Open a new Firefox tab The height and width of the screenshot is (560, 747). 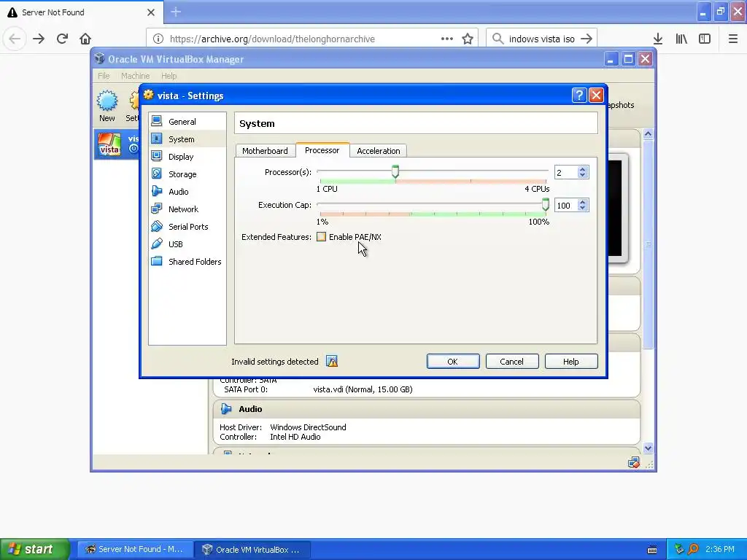click(176, 12)
